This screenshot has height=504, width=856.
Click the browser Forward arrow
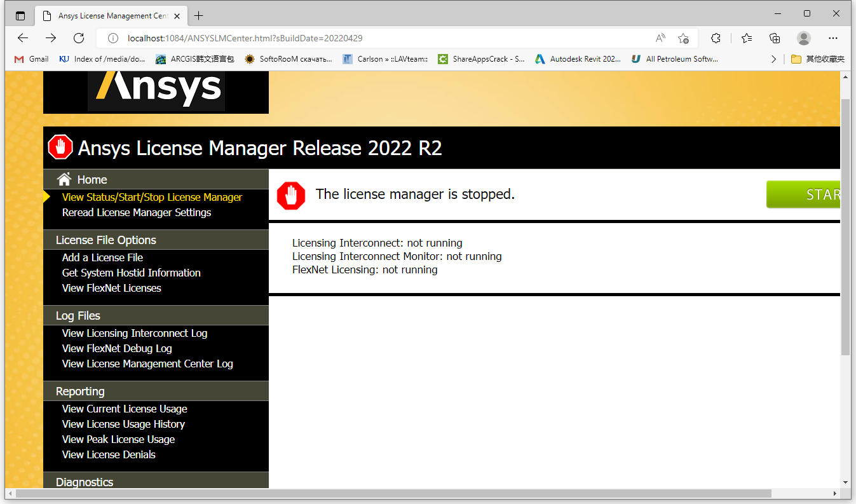(x=51, y=38)
